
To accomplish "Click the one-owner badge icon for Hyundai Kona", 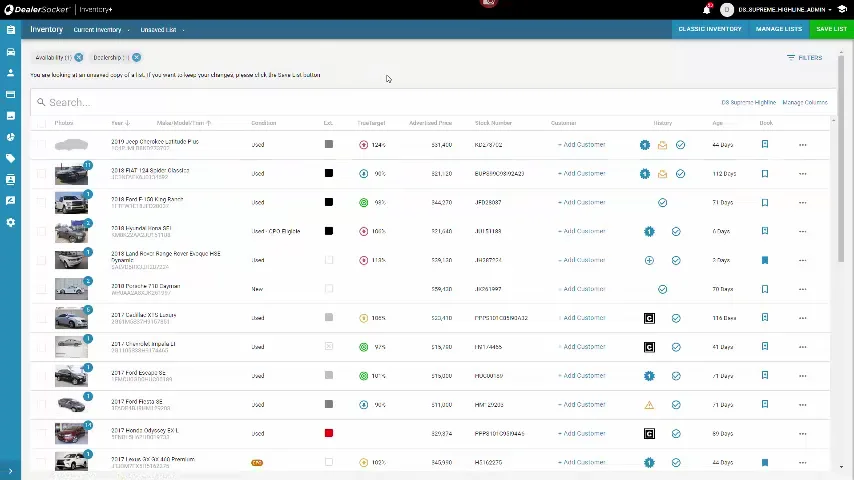I will click(x=649, y=232).
